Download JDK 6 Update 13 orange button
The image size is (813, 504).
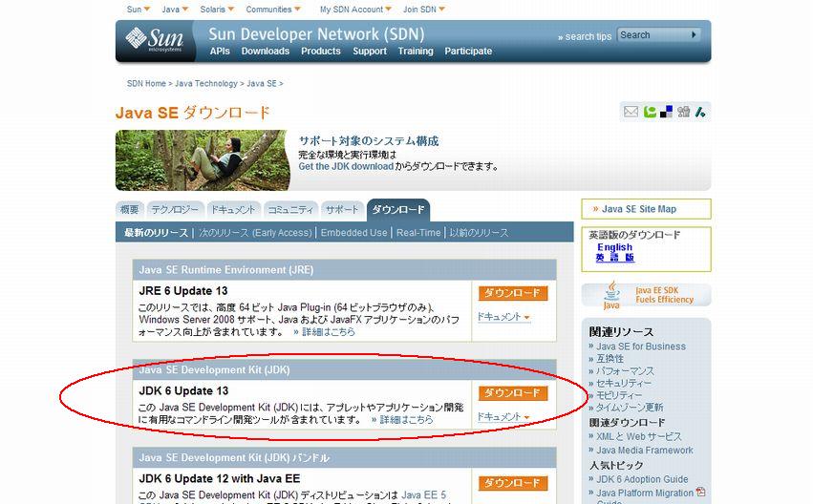513,392
